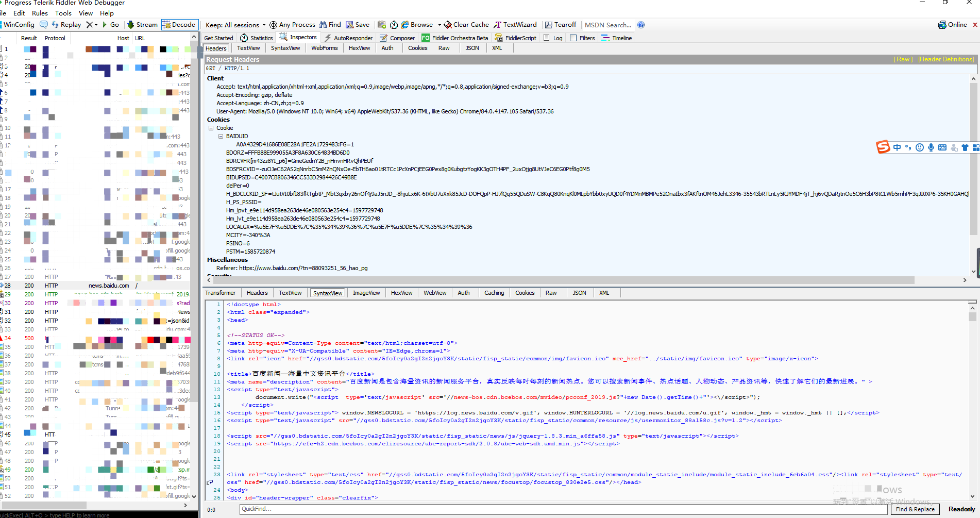Open the TextWizard tool
This screenshot has width=980, height=518.
pos(515,25)
